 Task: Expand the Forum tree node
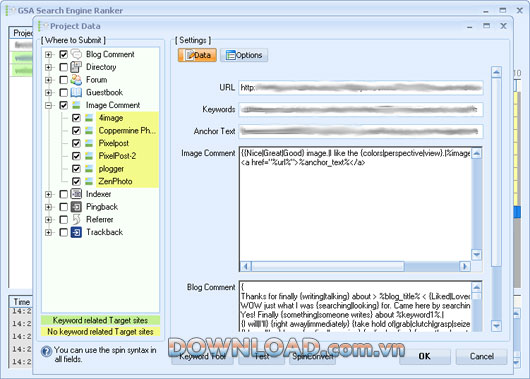click(x=49, y=80)
